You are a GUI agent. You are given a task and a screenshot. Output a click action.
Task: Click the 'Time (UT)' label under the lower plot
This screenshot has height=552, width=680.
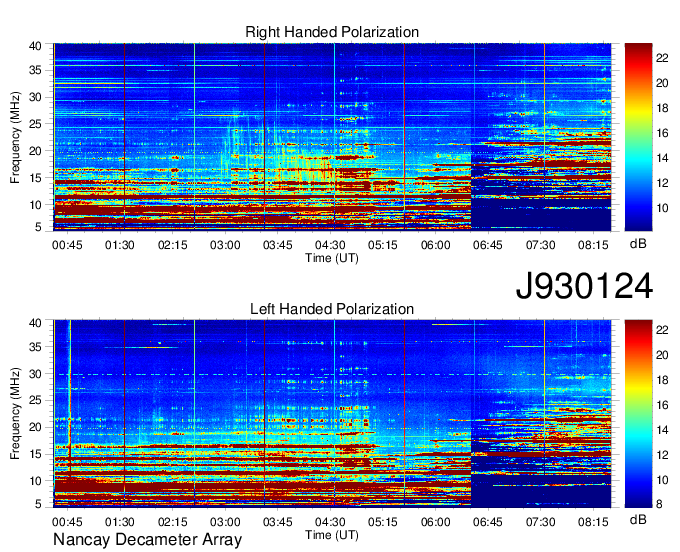coord(332,535)
